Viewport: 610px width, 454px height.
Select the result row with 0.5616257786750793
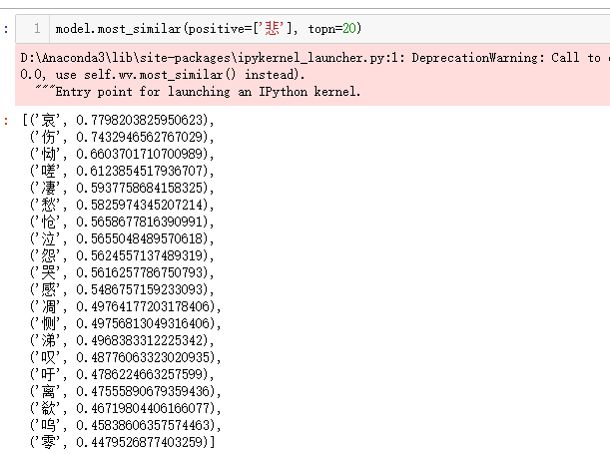[122, 273]
